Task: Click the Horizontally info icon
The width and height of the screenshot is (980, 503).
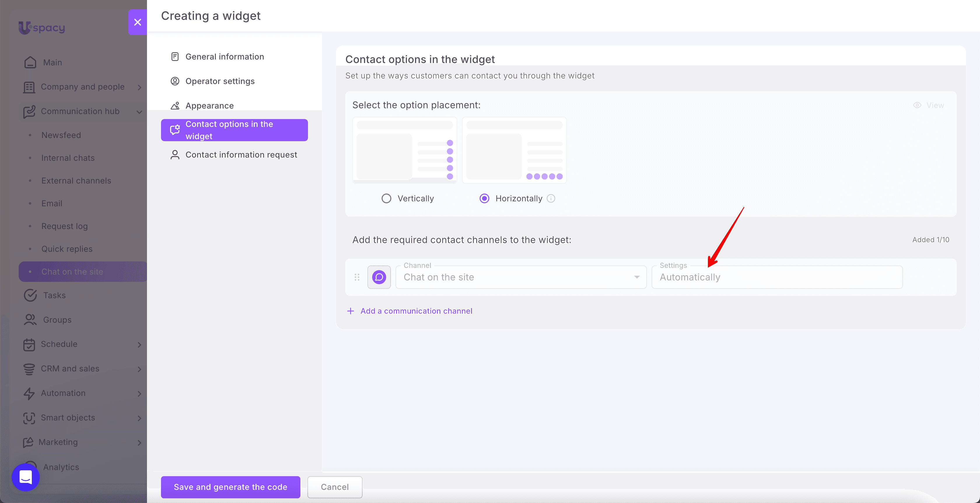Action: 551,198
